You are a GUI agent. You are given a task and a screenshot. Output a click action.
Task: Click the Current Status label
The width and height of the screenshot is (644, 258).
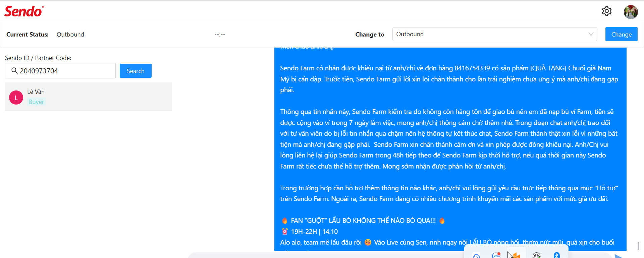pyautogui.click(x=28, y=35)
